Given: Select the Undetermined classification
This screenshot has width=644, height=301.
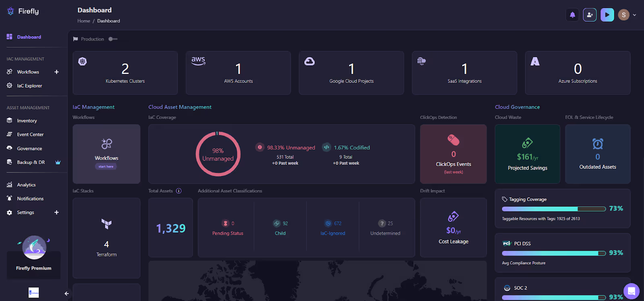Looking at the screenshot, I should pyautogui.click(x=385, y=228).
